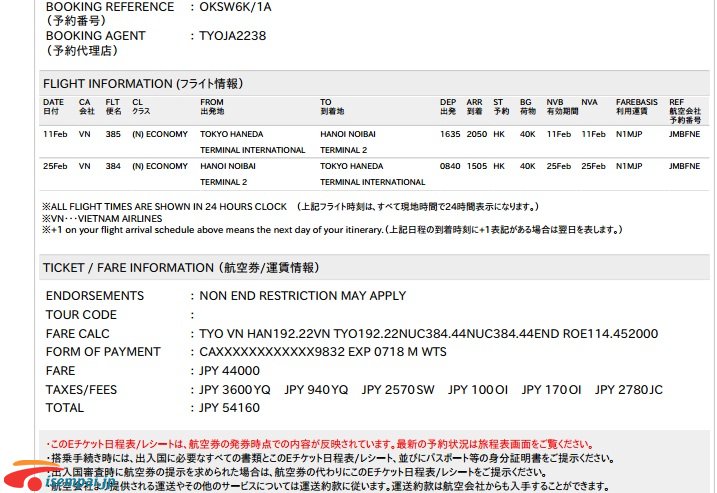
Task: Select NON END RESTRICTION MAY APPLY text
Action: (x=302, y=296)
